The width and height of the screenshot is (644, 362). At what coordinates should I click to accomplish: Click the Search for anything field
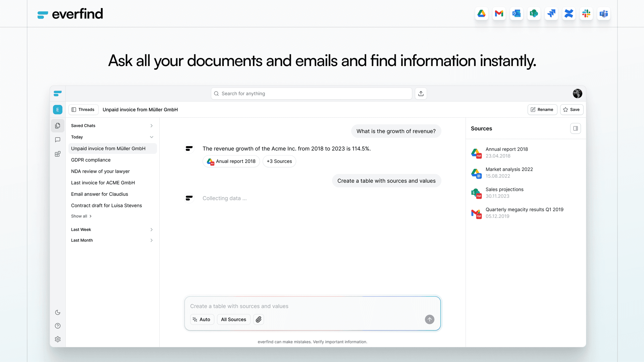click(311, 94)
